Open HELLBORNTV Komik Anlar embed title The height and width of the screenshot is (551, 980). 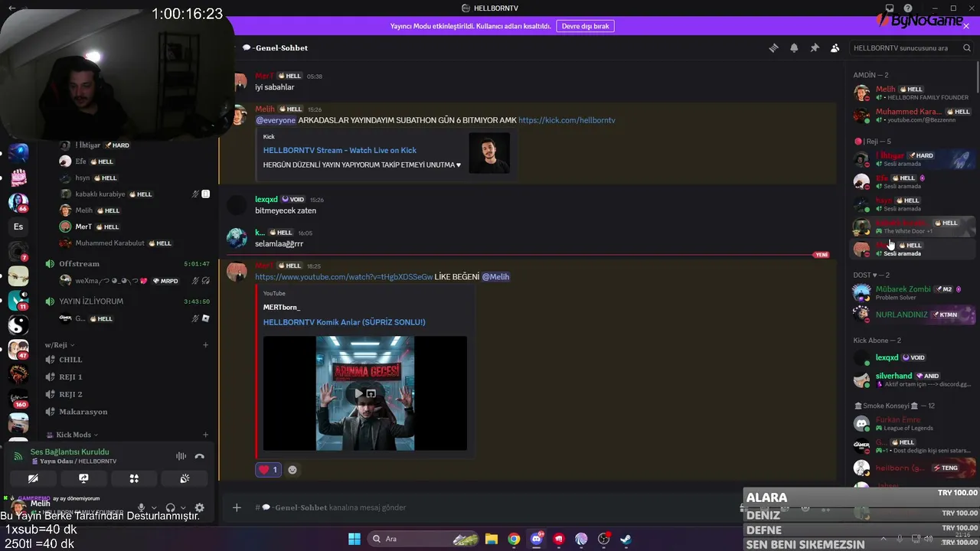click(x=344, y=322)
